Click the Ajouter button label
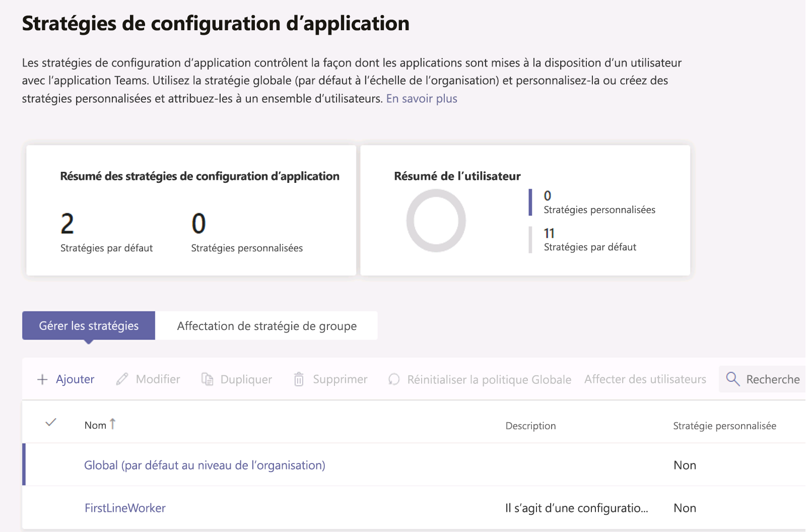Screen dimensions: 810x532 [x=75, y=379]
